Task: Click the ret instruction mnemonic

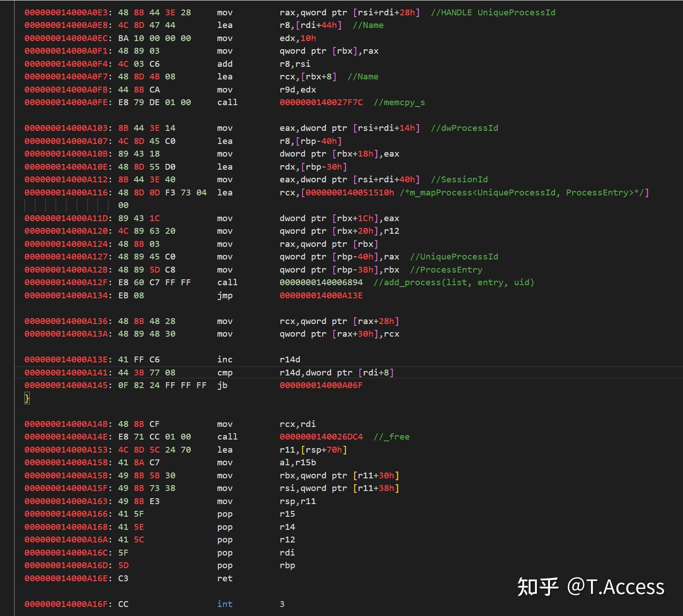Action: tap(225, 579)
